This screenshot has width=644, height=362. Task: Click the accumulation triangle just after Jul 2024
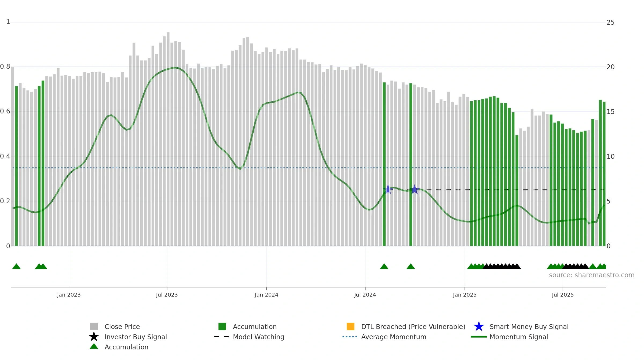coord(384,266)
